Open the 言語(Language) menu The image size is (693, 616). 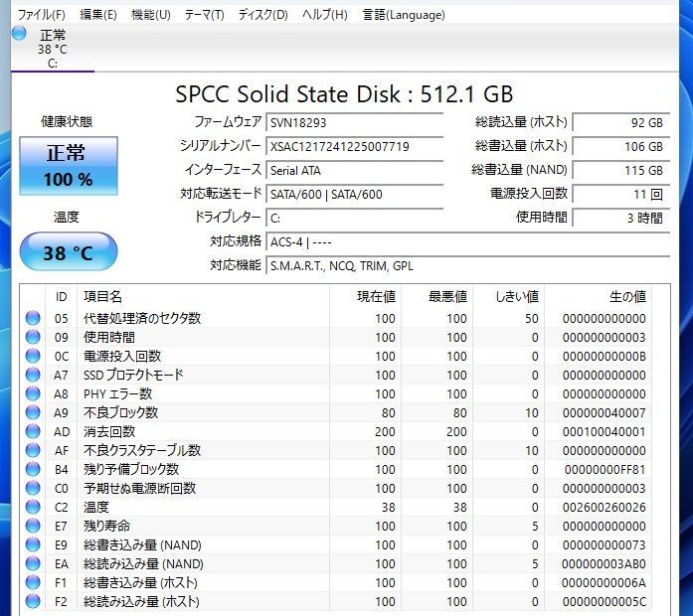404,15
